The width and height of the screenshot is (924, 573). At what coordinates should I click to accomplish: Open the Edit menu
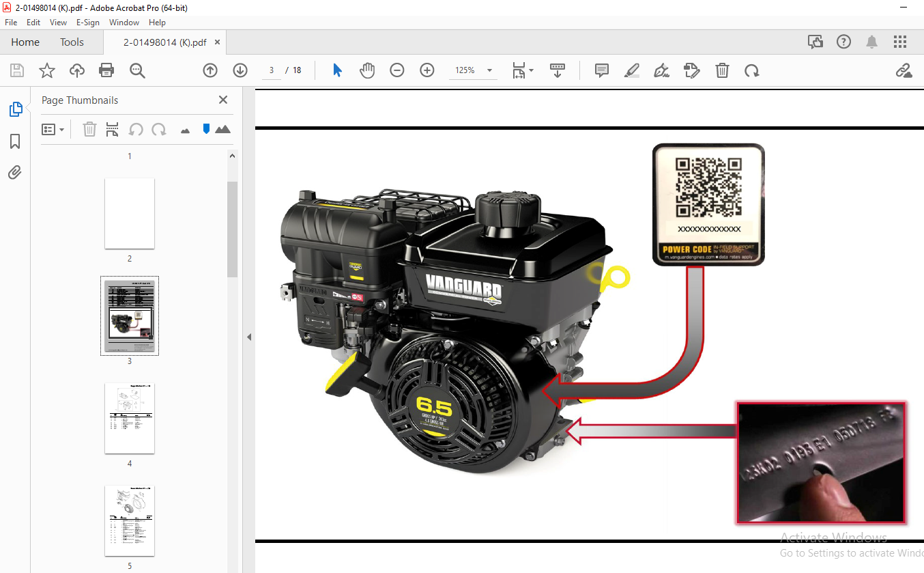pos(33,23)
